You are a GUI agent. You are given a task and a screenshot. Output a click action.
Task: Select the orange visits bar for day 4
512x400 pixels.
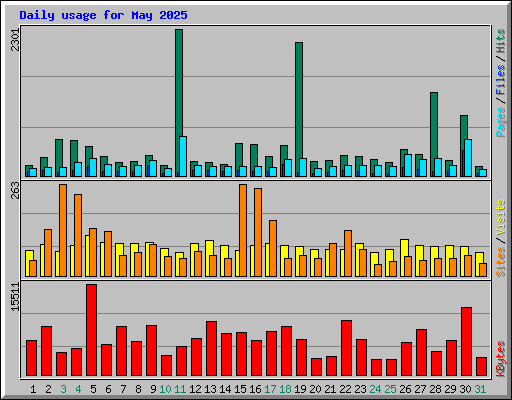[78, 235]
